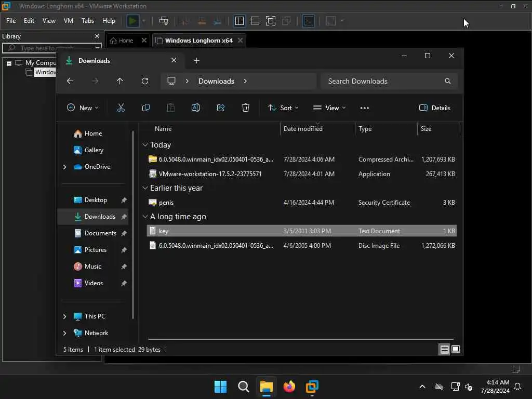The height and width of the screenshot is (399, 532).
Task: Click the Rename icon in Explorer toolbar
Action: 196,108
